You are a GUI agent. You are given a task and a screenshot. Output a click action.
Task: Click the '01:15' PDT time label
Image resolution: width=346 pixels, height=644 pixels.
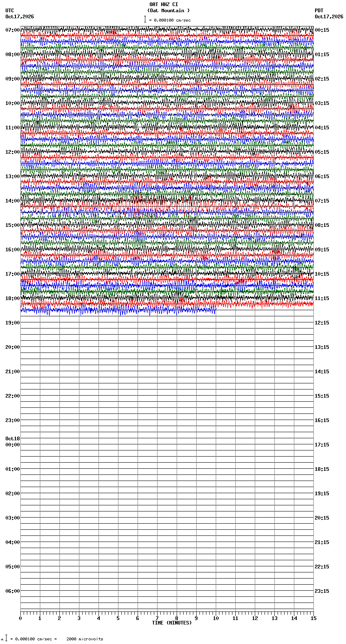point(322,54)
